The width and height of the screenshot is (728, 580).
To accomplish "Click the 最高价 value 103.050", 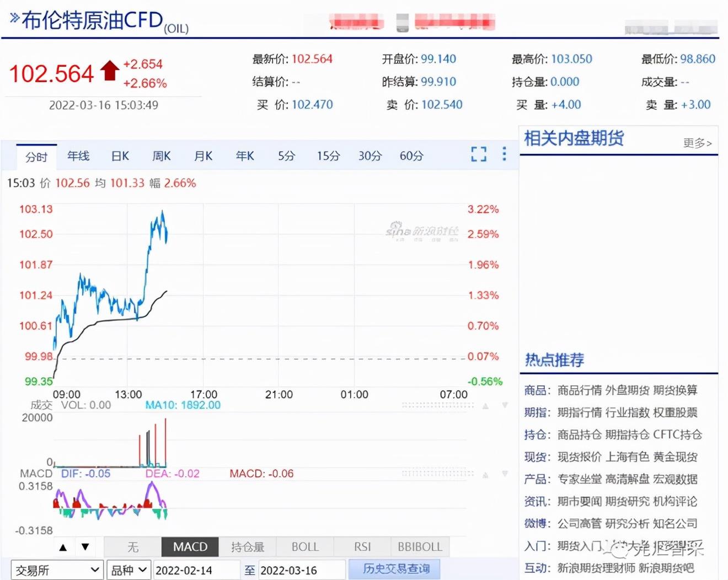I will pyautogui.click(x=571, y=59).
